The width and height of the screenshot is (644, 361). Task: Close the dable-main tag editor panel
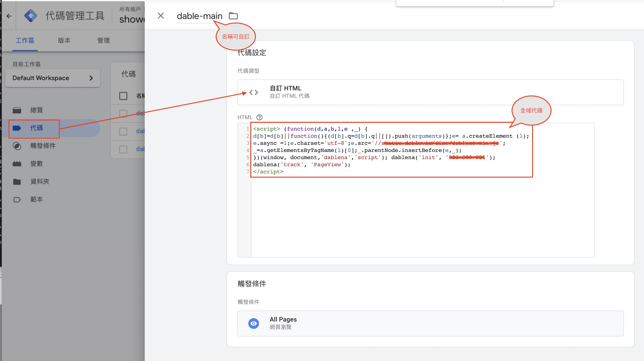(161, 16)
